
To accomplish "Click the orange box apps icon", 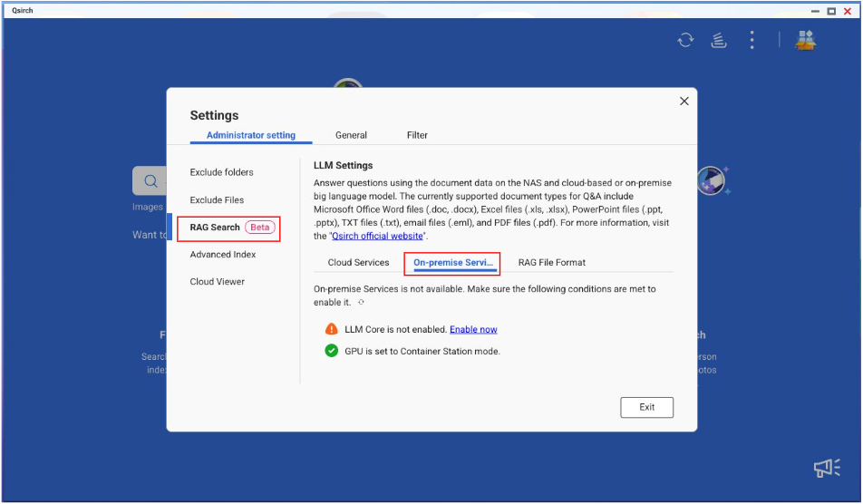I will pos(805,40).
